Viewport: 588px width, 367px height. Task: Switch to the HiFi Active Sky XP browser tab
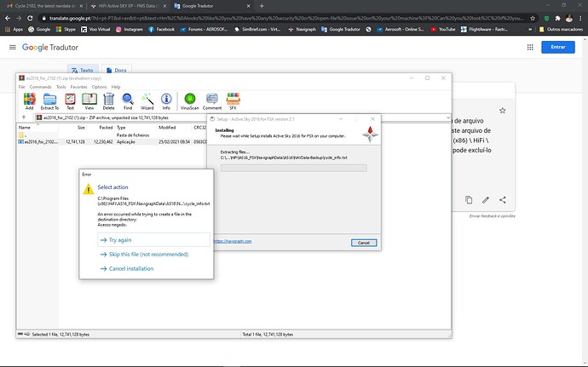tap(128, 6)
